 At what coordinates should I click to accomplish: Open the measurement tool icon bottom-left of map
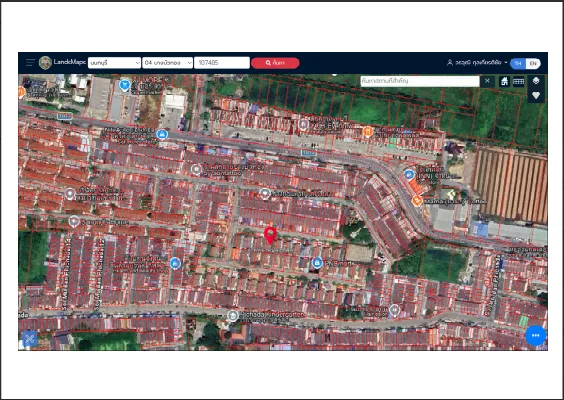click(30, 338)
